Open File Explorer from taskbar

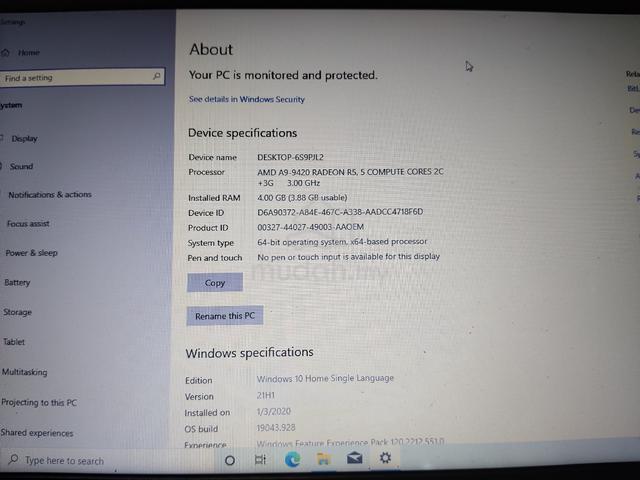click(323, 459)
